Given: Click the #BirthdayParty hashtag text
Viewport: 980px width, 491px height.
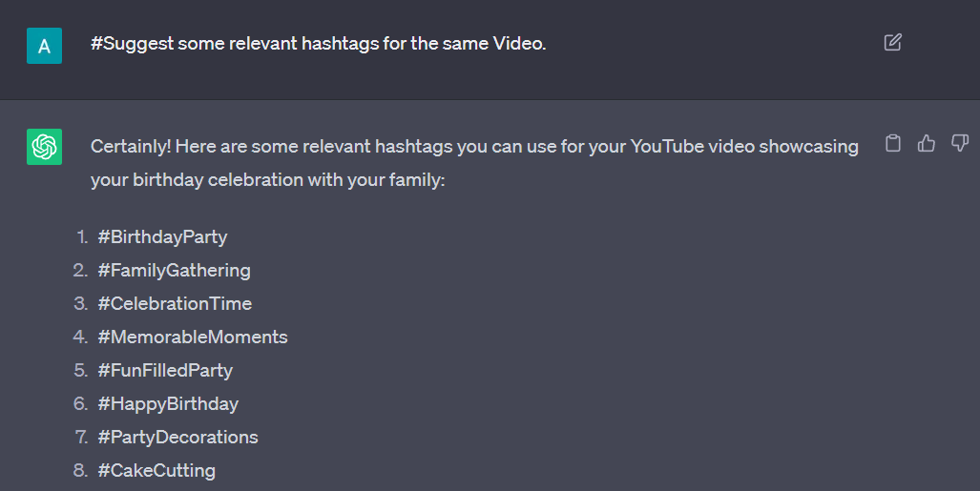Looking at the screenshot, I should tap(162, 237).
